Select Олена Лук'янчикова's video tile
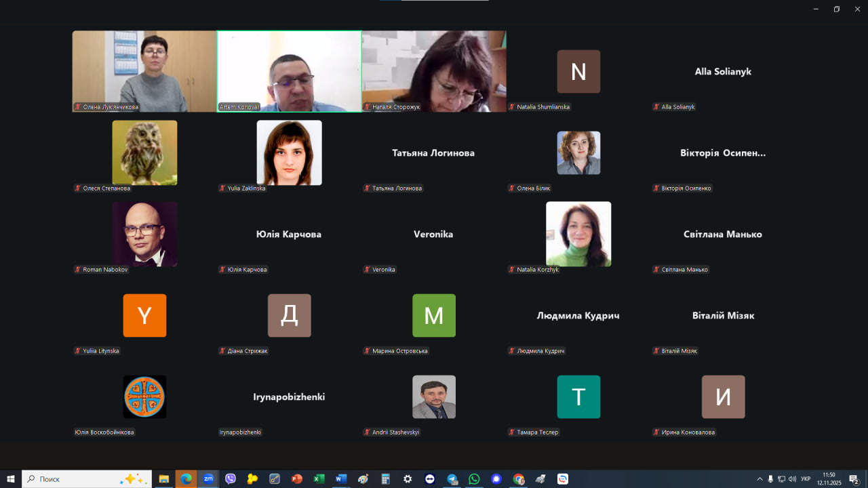Image resolution: width=868 pixels, height=488 pixels. (x=144, y=71)
